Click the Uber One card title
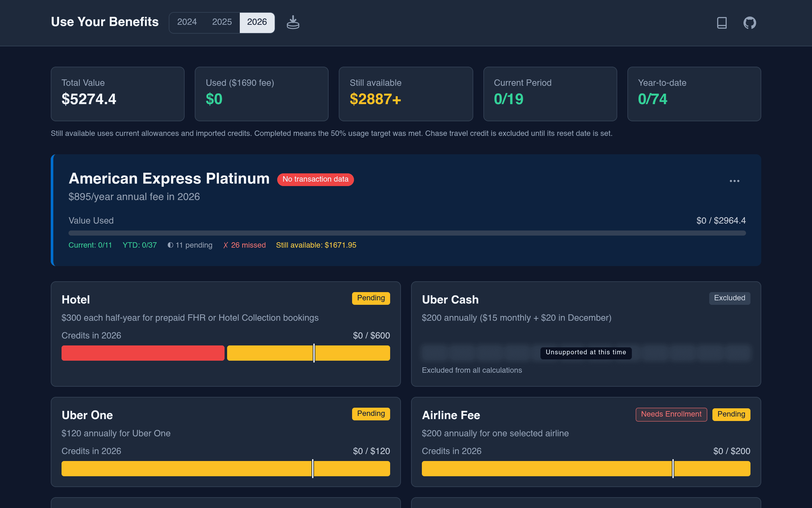This screenshot has height=508, width=812. 87,415
